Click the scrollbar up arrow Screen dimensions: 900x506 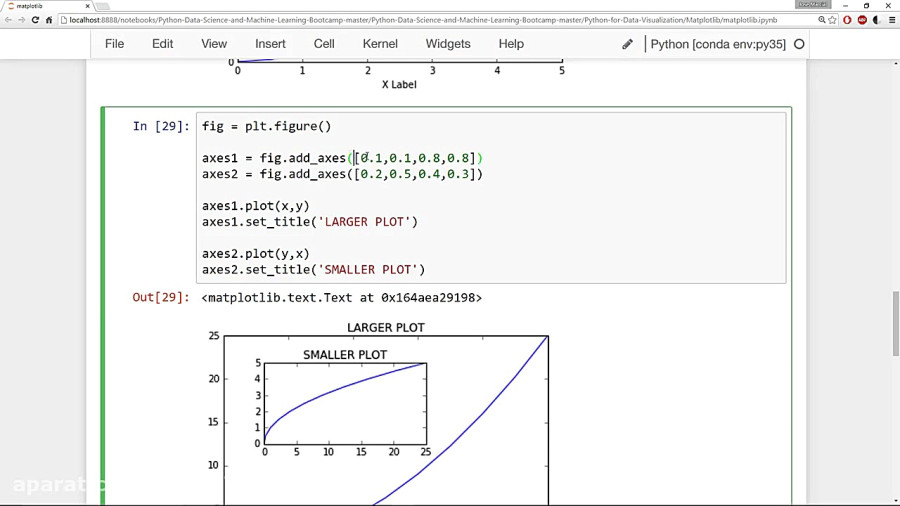(895, 63)
